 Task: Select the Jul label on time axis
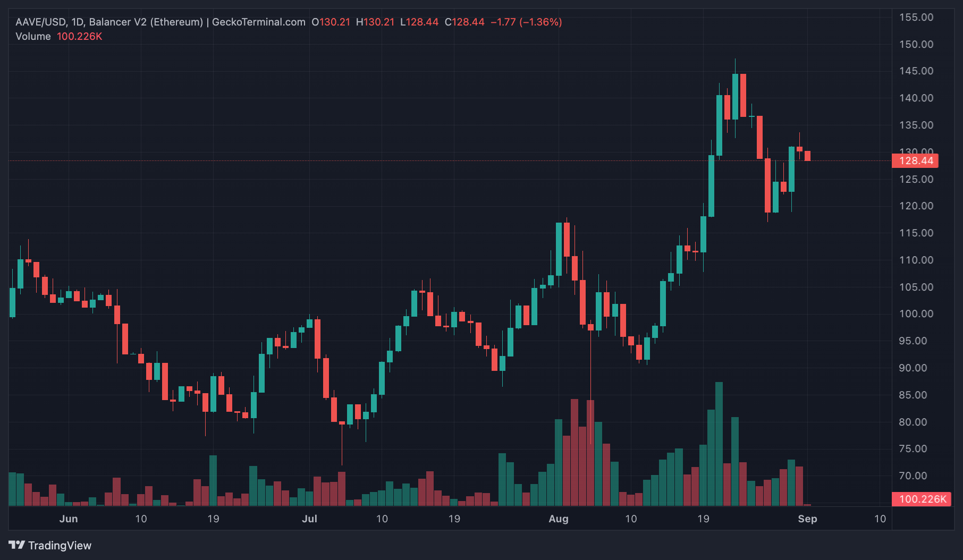tap(309, 519)
